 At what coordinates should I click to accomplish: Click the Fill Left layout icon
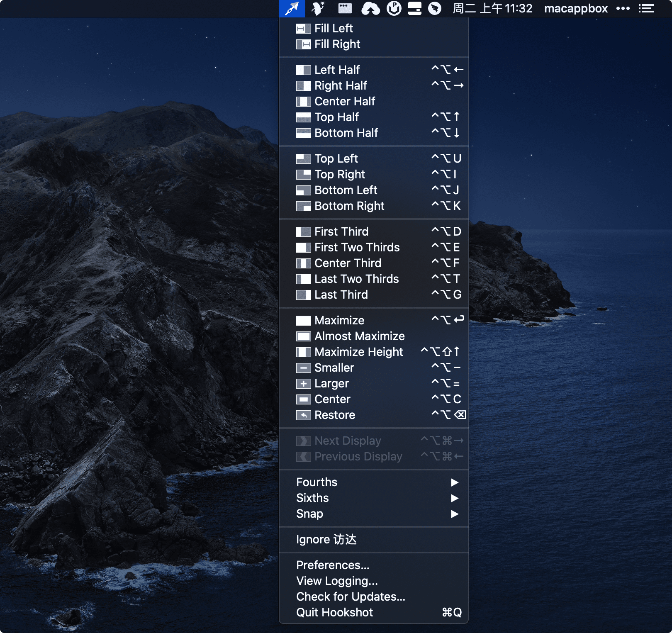pos(303,29)
